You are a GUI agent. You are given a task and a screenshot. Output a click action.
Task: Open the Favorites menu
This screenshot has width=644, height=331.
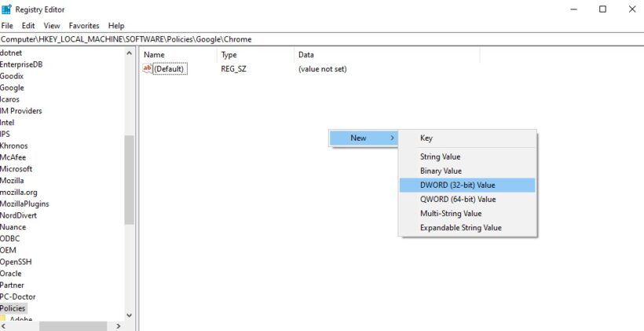[84, 26]
